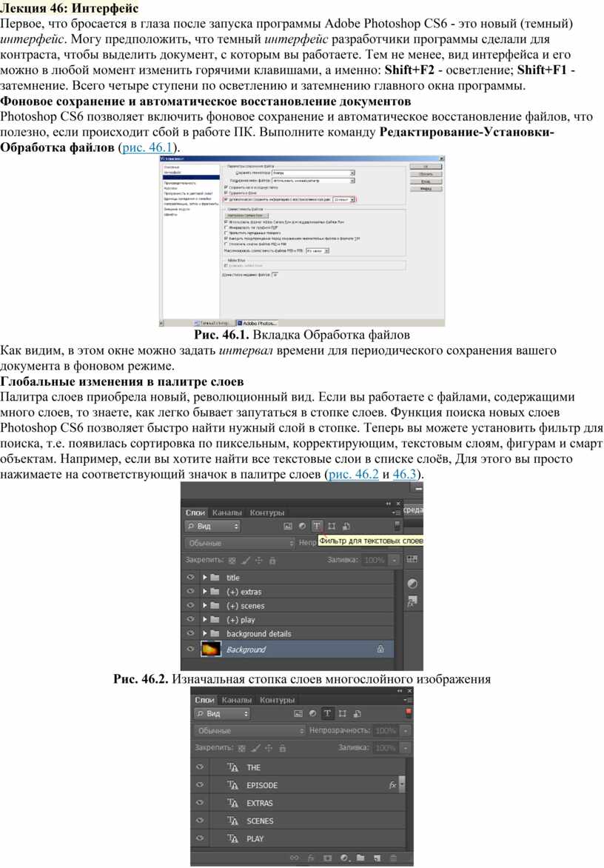Click the Background layer thumbnail
The image size is (604, 868).
[x=211, y=649]
